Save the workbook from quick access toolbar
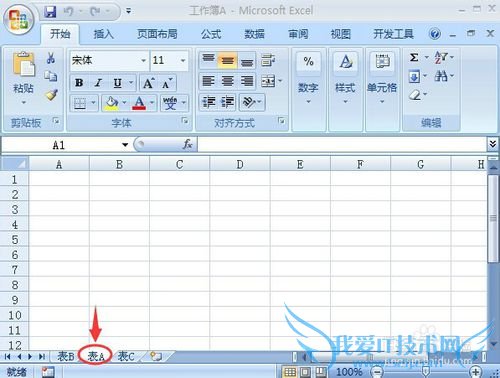Viewport: 500px width, 378px height. 50,12
